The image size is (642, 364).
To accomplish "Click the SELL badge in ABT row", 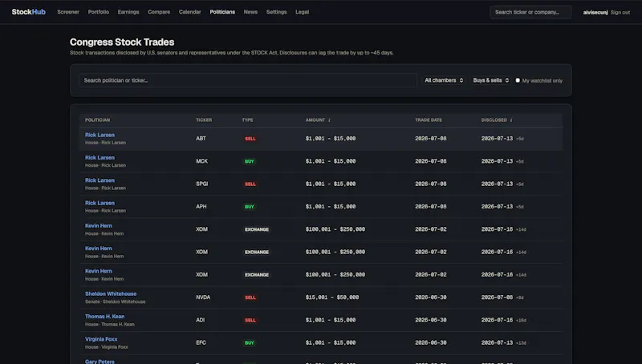I will coord(250,139).
